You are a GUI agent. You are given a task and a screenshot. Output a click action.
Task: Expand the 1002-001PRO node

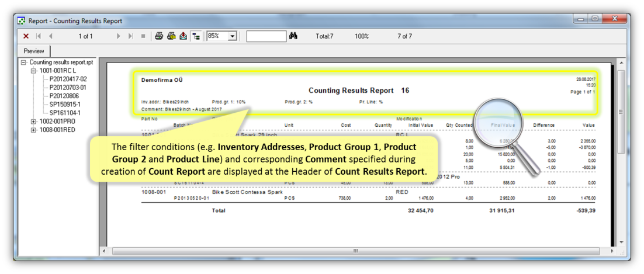(x=34, y=122)
